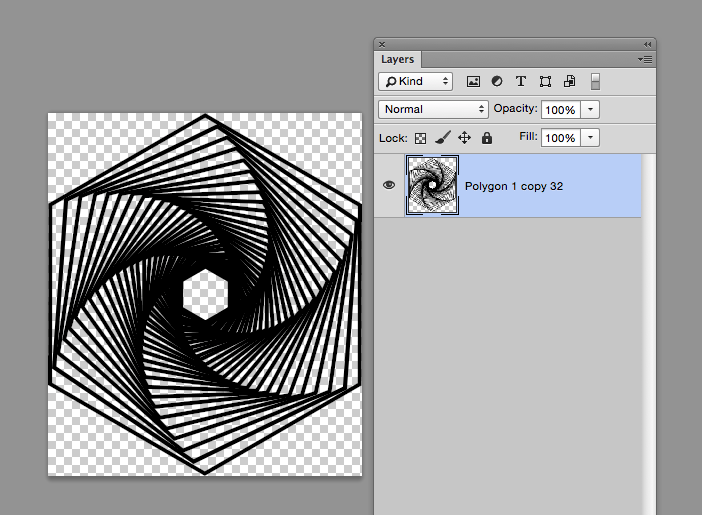
Task: Click the Opacity label
Action: point(515,108)
